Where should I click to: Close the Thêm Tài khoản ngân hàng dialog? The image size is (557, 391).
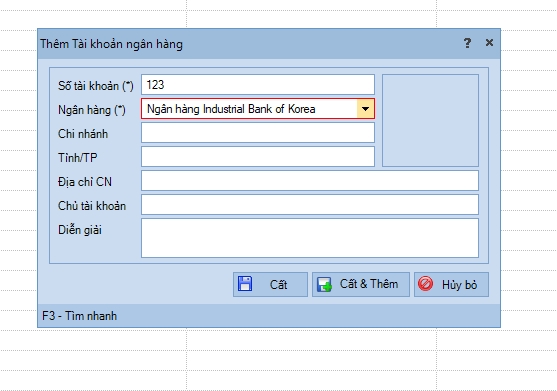(489, 43)
